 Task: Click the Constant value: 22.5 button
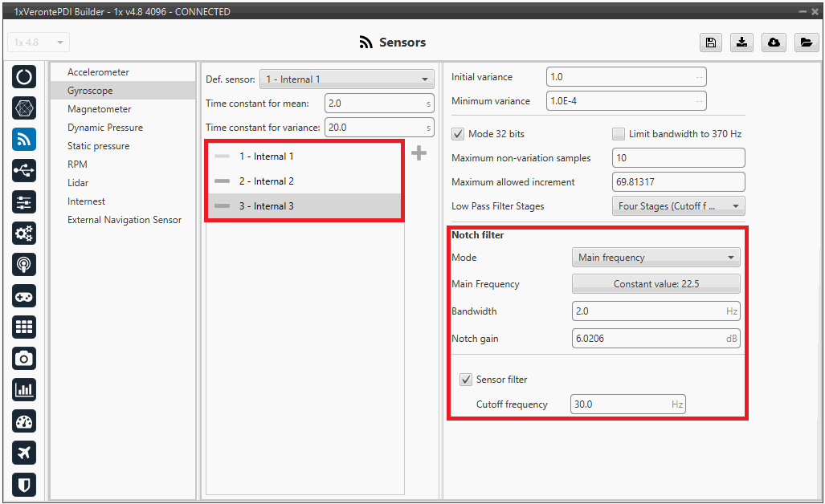click(x=656, y=284)
